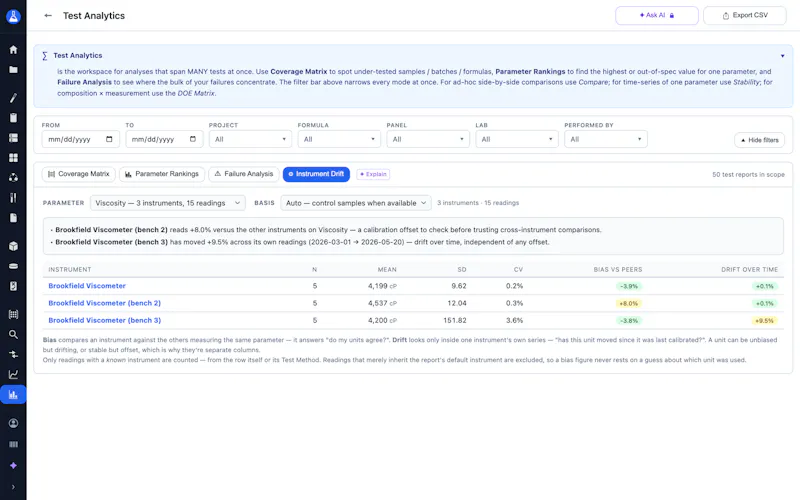Click the 50 test reports in scope text
Viewport: 800px width, 500px height.
tap(748, 174)
